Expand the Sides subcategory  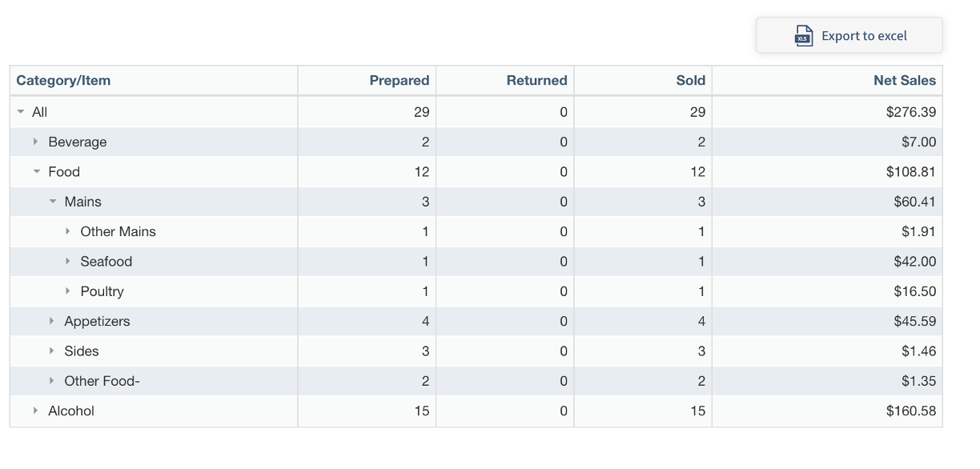(x=52, y=351)
